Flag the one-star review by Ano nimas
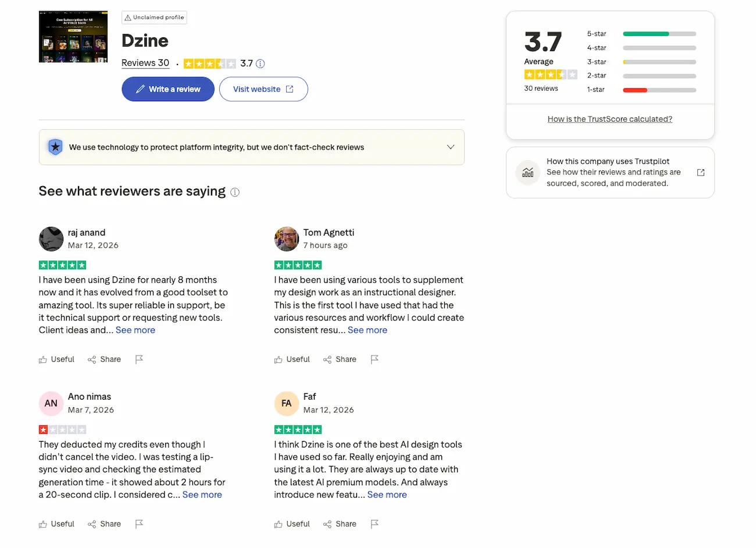The image size is (756, 548). click(x=139, y=524)
